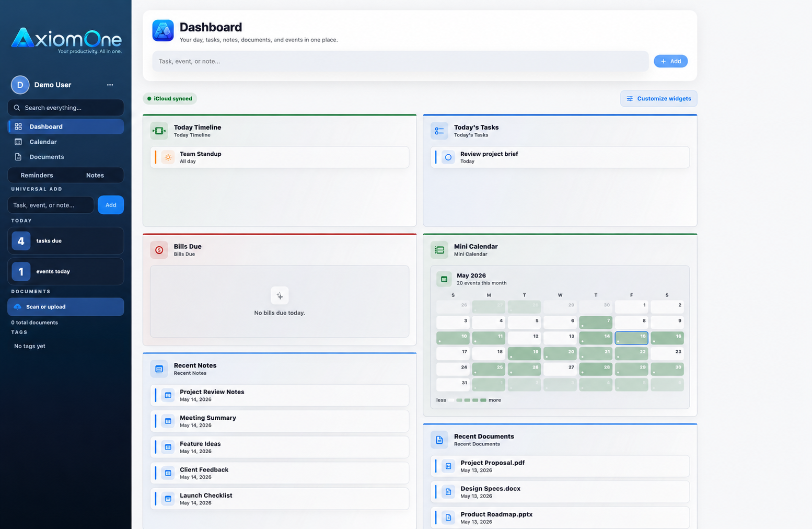Click the Demo User avatar
Screen dimensions: 812x529
[20, 85]
